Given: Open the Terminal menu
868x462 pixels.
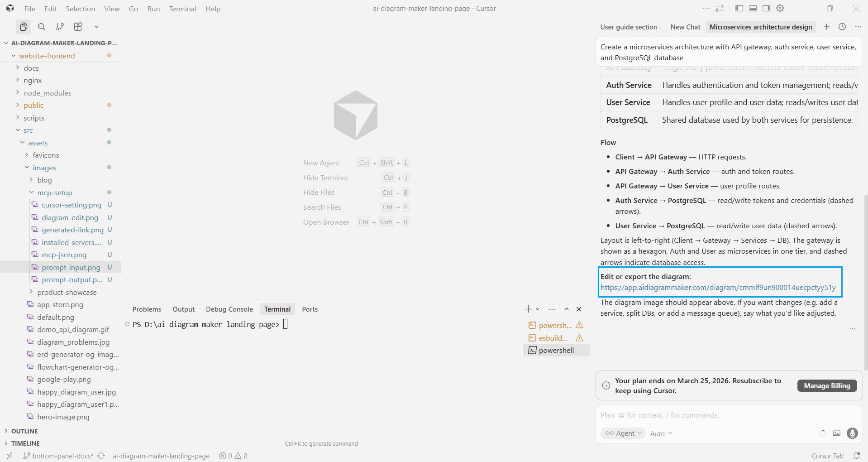Looking at the screenshot, I should click(182, 9).
